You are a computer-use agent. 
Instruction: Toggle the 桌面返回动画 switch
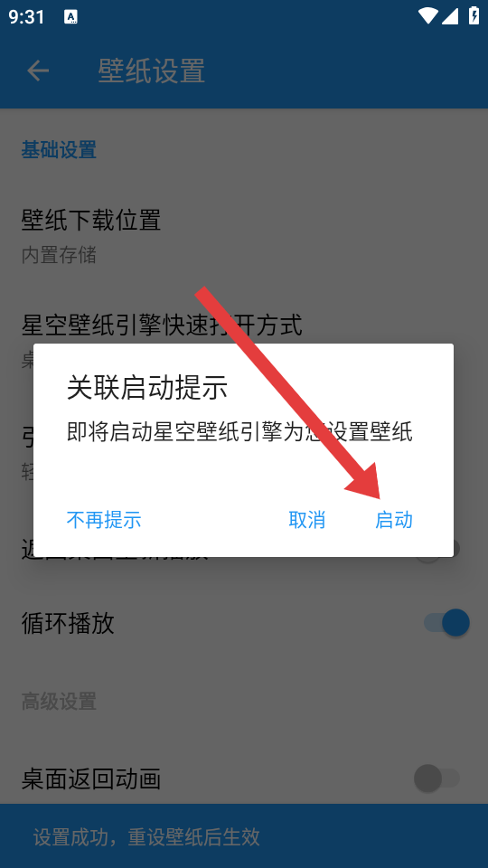437,778
